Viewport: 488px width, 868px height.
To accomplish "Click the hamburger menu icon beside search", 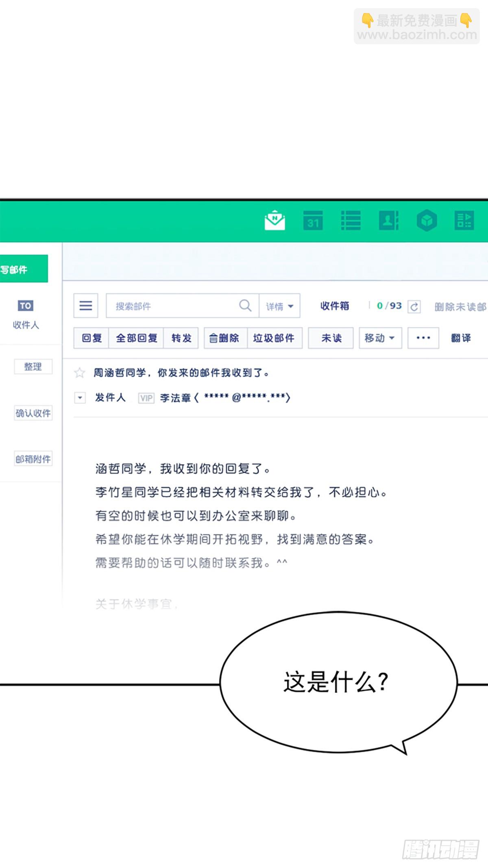I will 86,306.
